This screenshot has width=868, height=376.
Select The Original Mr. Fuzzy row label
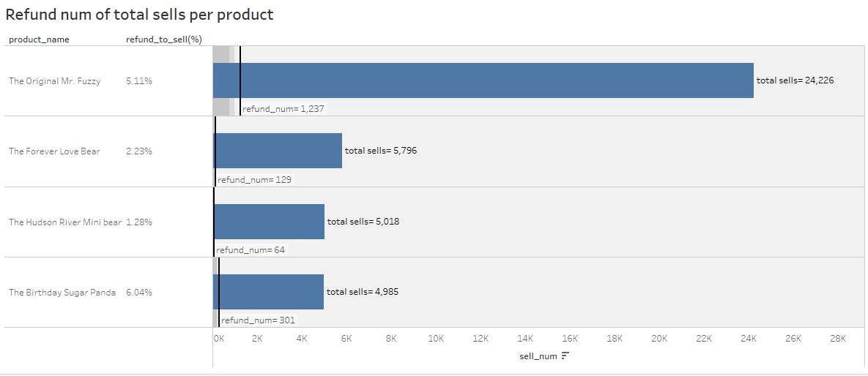pyautogui.click(x=55, y=80)
